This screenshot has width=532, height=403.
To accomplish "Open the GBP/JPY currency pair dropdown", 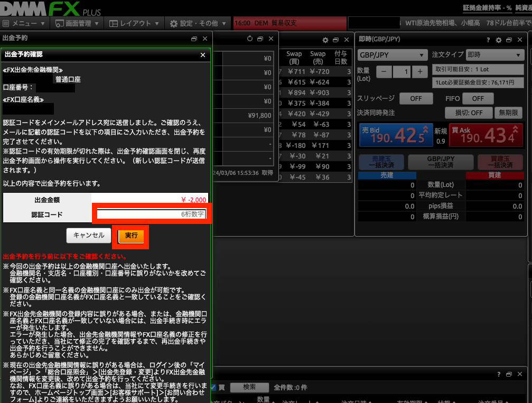I will tap(393, 55).
